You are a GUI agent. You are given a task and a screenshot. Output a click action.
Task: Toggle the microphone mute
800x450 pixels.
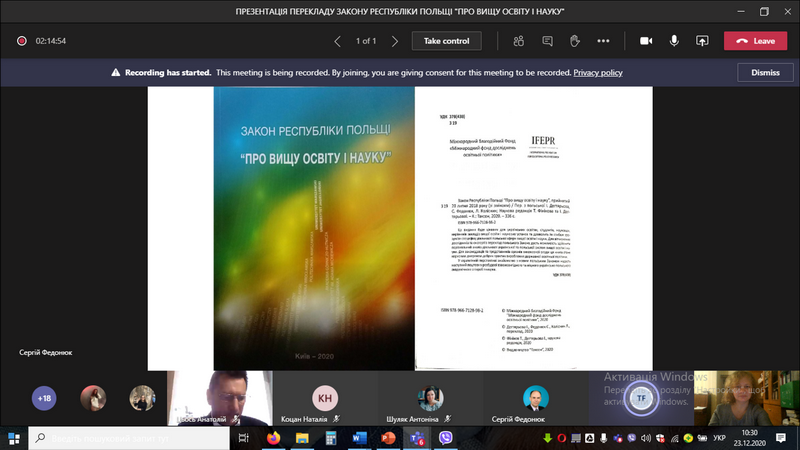[674, 41]
